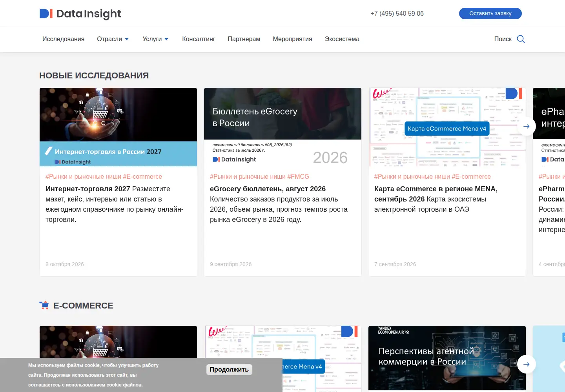Advance New Research carousel with the arrow

pyautogui.click(x=527, y=126)
